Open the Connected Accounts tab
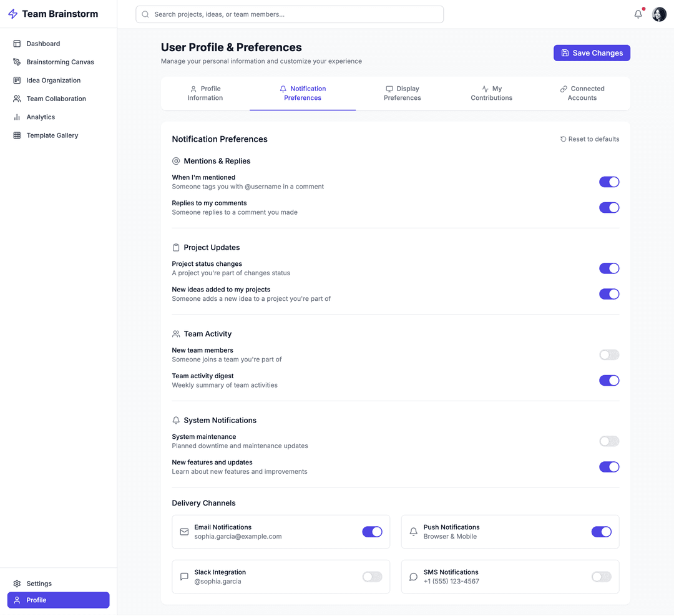 [582, 93]
